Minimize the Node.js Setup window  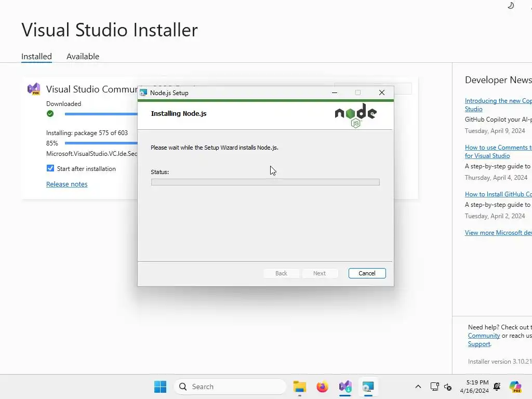point(335,92)
